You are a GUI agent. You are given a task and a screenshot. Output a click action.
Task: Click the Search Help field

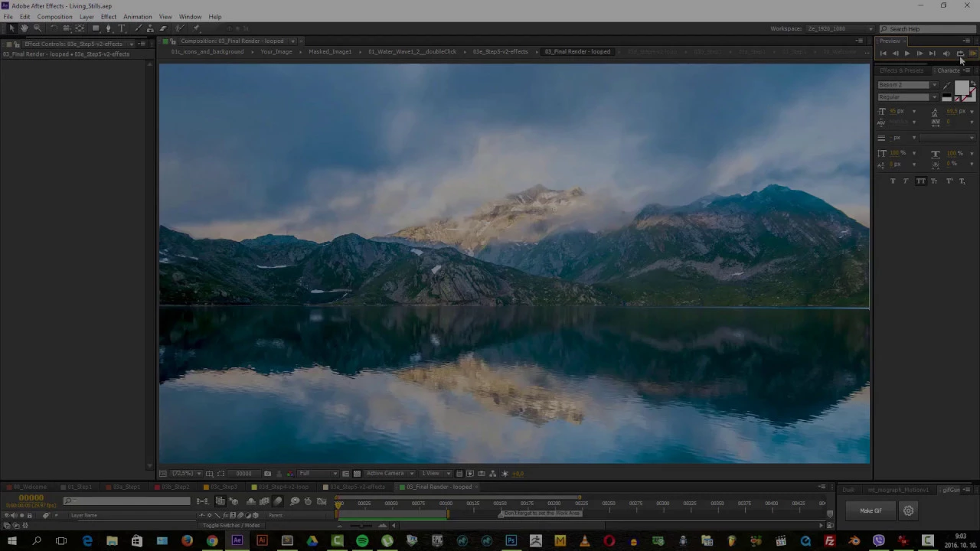[927, 28]
